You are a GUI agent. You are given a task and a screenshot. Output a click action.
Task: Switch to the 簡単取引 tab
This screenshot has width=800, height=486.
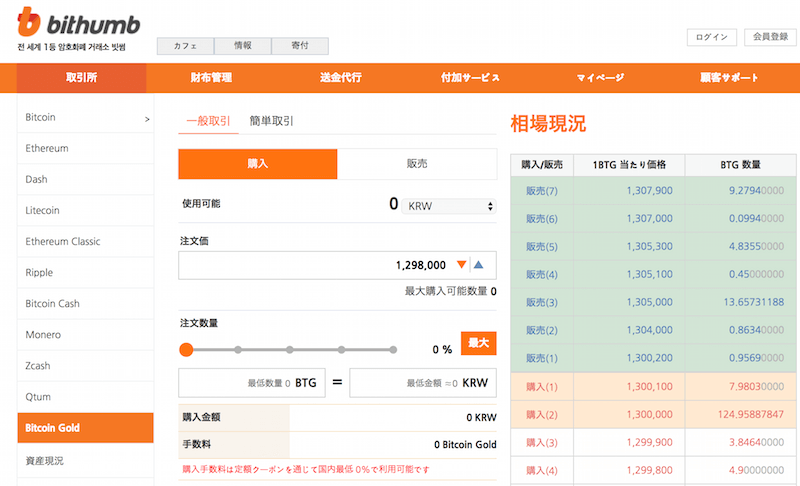271,121
